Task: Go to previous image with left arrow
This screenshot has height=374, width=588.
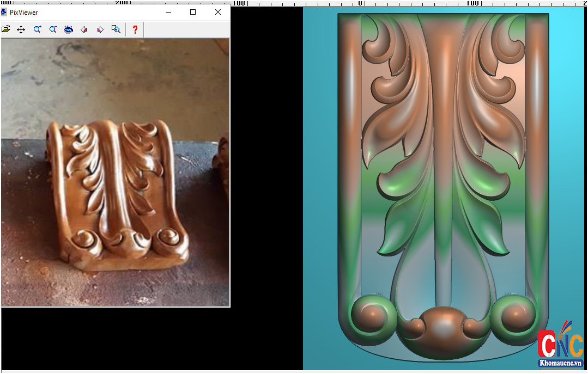Action: pos(84,29)
